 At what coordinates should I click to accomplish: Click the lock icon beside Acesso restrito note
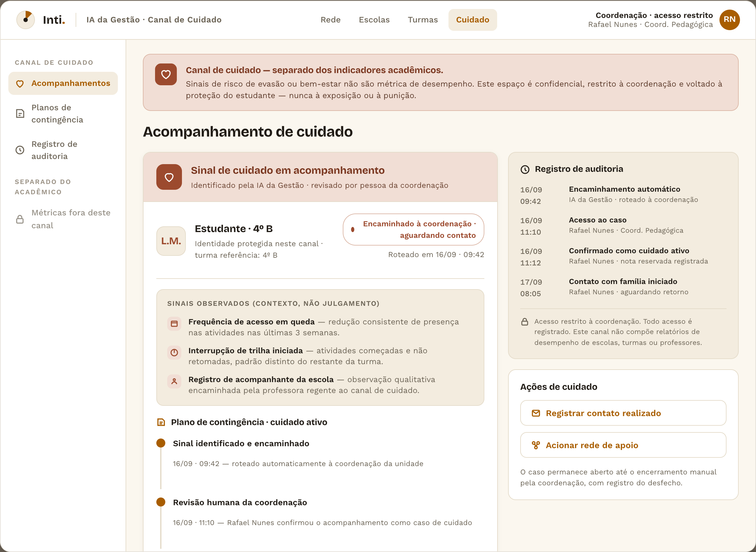[x=525, y=322]
